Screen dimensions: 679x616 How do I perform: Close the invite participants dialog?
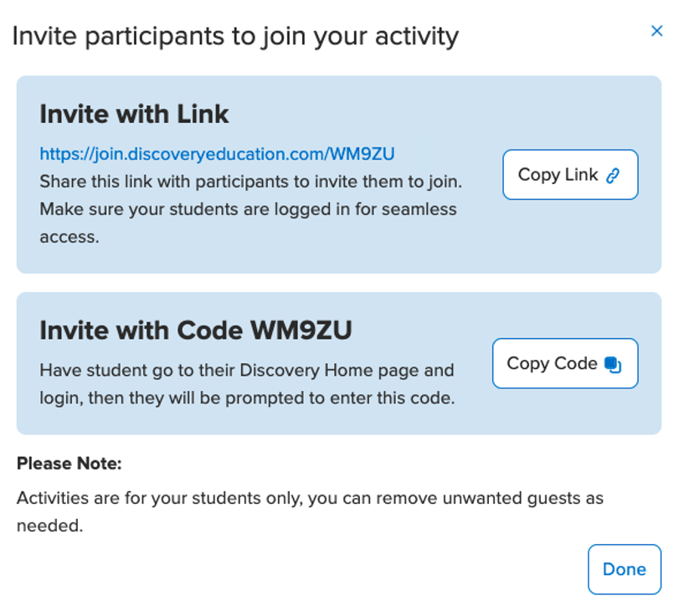[x=656, y=31]
